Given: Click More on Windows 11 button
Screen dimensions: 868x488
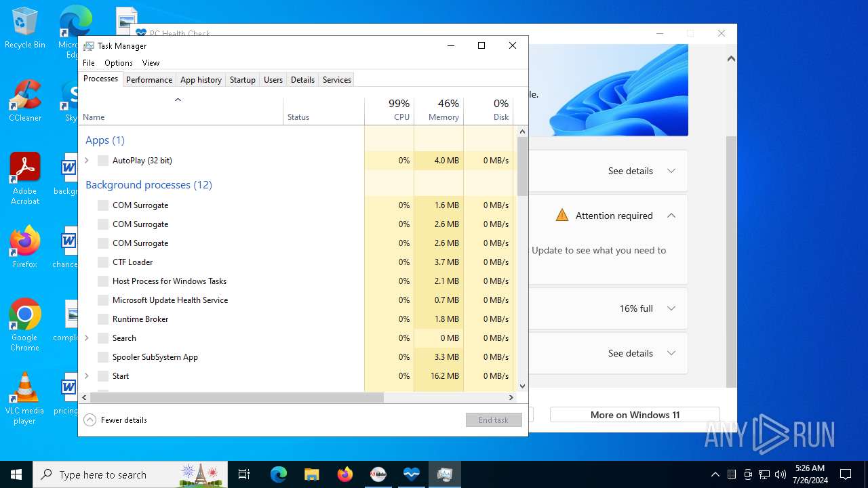Looking at the screenshot, I should (635, 415).
